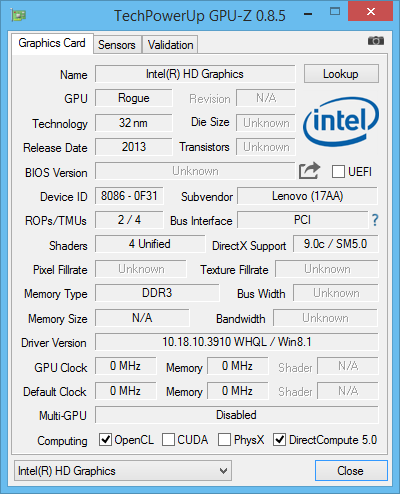Click the Texture Fillrate Unknown field
Image resolution: width=400 pixels, height=494 pixels.
327,269
